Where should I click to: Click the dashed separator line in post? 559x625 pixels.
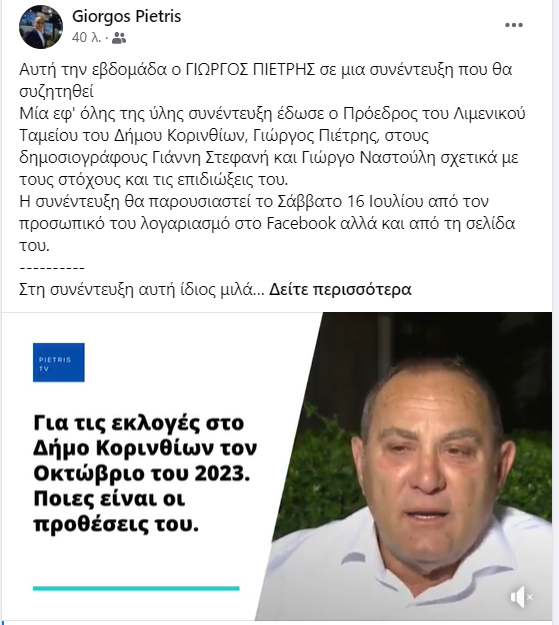[52, 268]
